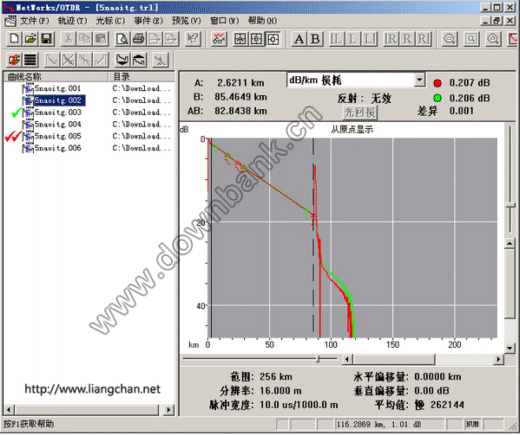Click the third zoom magnifier icon
The height and width of the screenshot is (435, 520).
[x=492, y=39]
